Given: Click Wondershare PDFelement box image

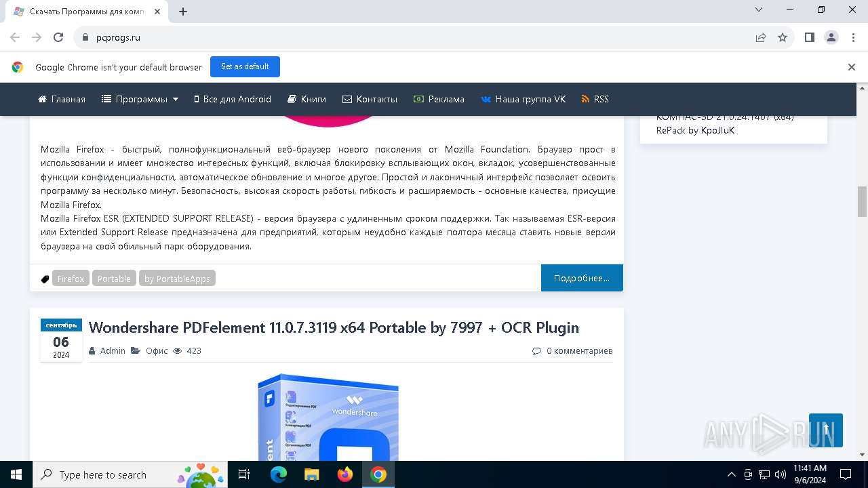Looking at the screenshot, I should point(328,417).
